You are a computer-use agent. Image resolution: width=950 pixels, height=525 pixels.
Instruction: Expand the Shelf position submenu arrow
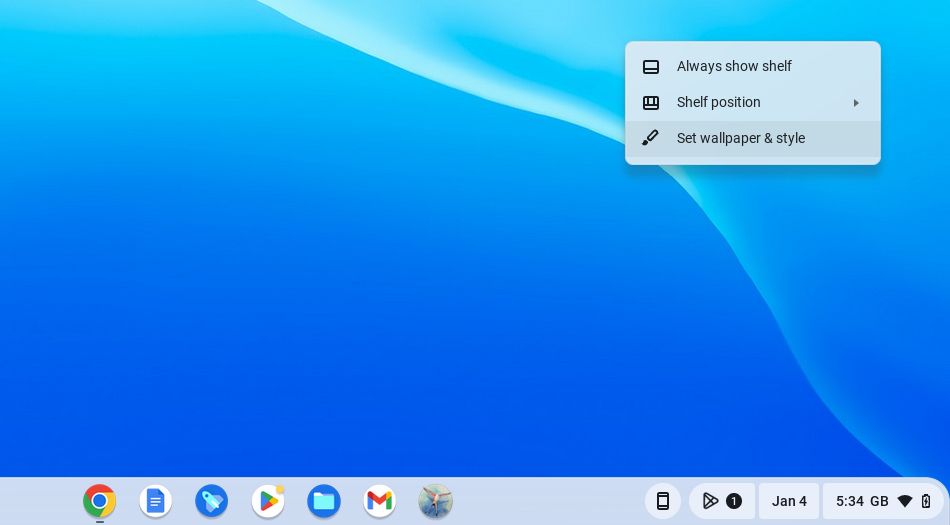click(x=856, y=103)
